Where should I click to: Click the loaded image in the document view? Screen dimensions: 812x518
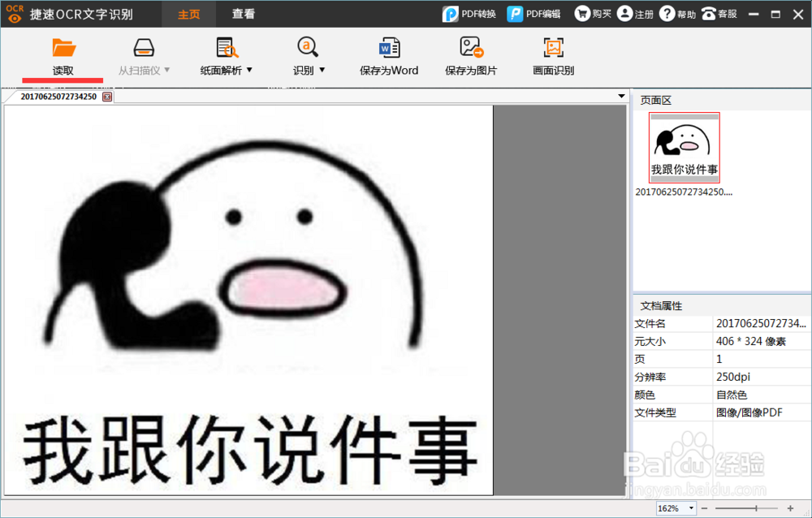pos(248,300)
